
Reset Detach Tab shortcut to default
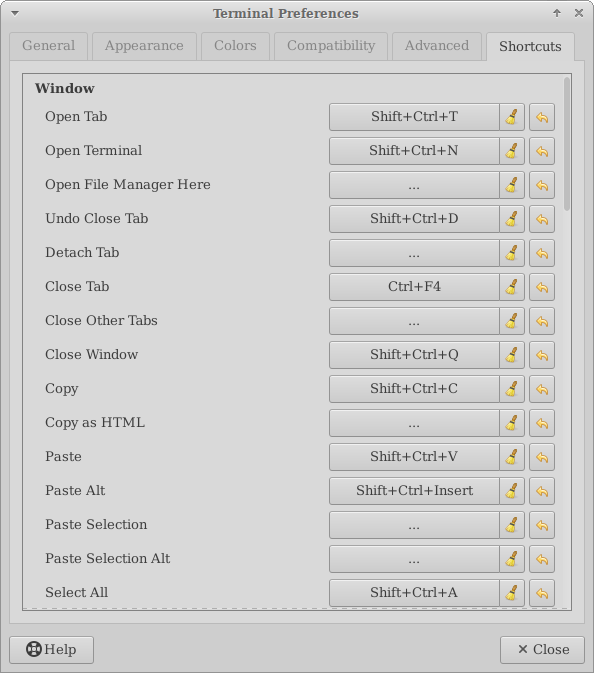[x=542, y=253]
